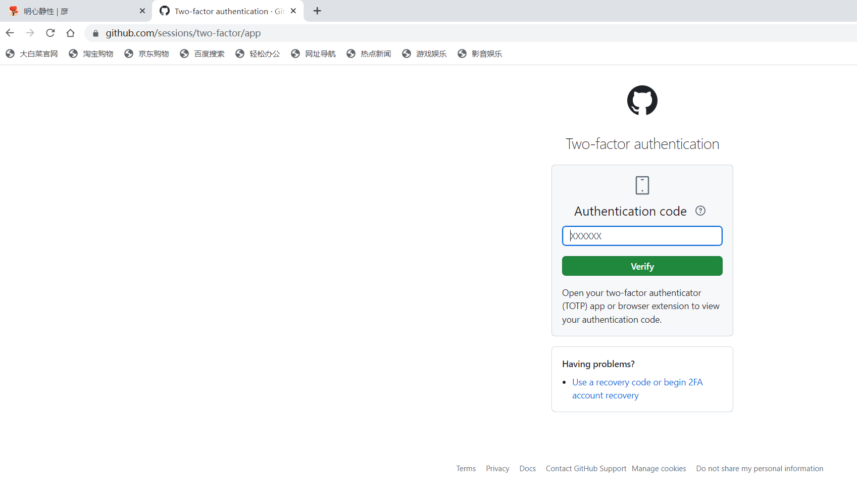The image size is (857, 504).
Task: Open the Docs footer link
Action: (527, 469)
